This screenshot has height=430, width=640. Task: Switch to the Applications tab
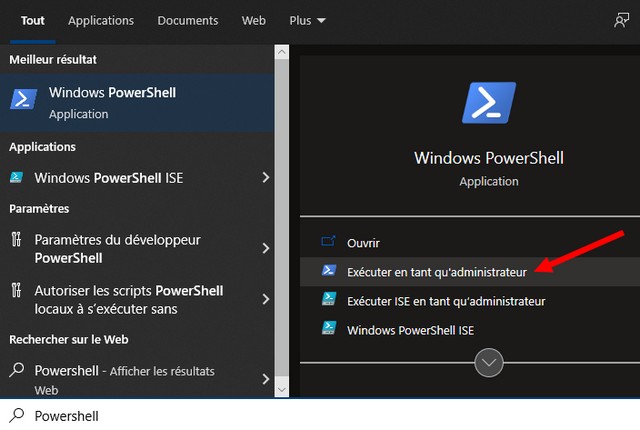[x=101, y=20]
